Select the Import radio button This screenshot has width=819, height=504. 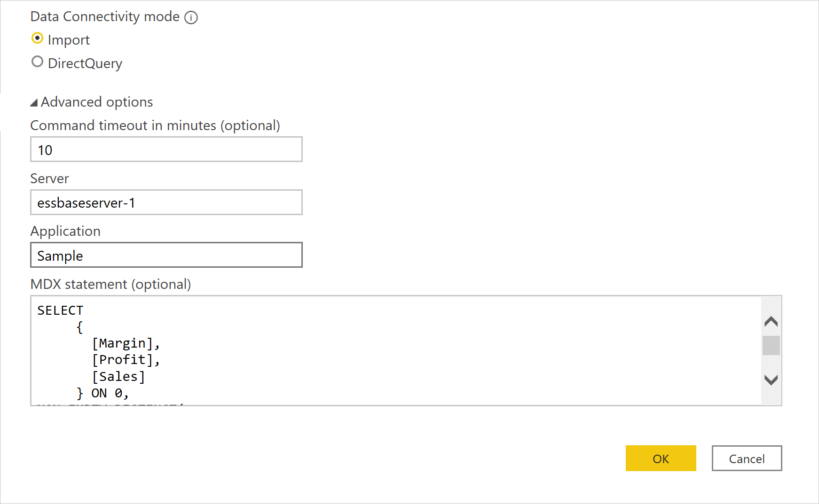(37, 39)
